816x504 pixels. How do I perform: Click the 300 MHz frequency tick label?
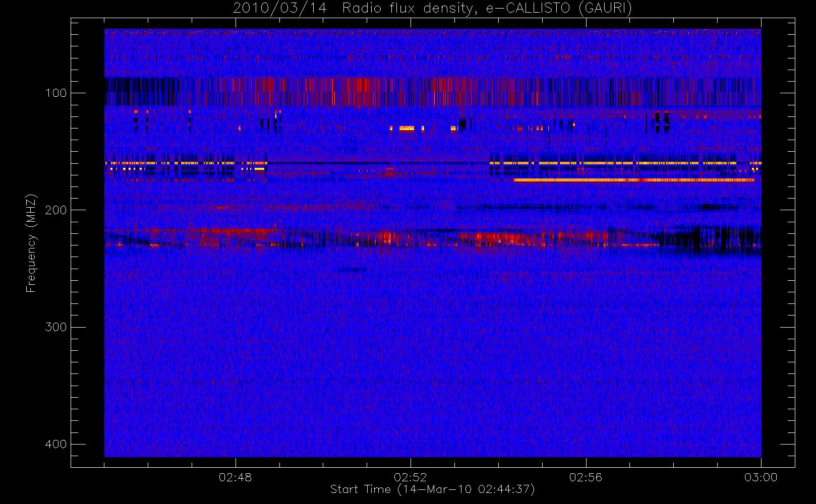[x=56, y=327]
